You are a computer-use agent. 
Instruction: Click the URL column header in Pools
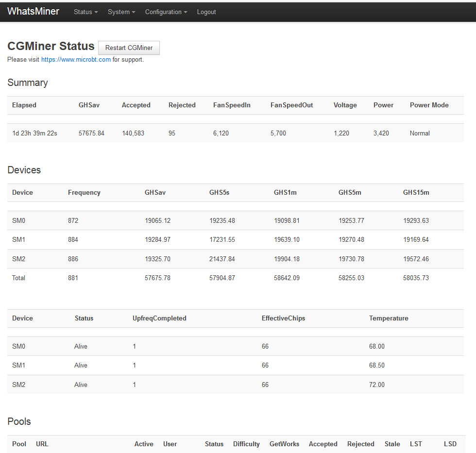click(x=42, y=444)
